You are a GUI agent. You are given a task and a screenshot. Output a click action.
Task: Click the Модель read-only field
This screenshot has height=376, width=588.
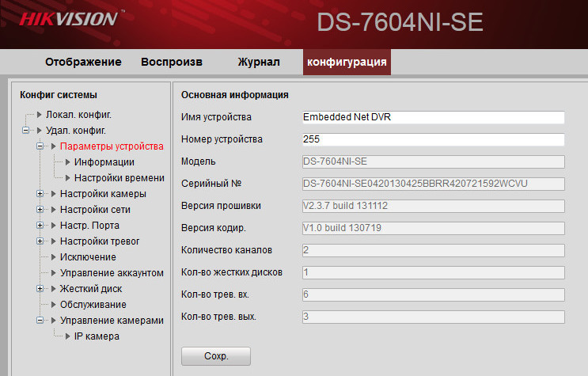pos(433,161)
